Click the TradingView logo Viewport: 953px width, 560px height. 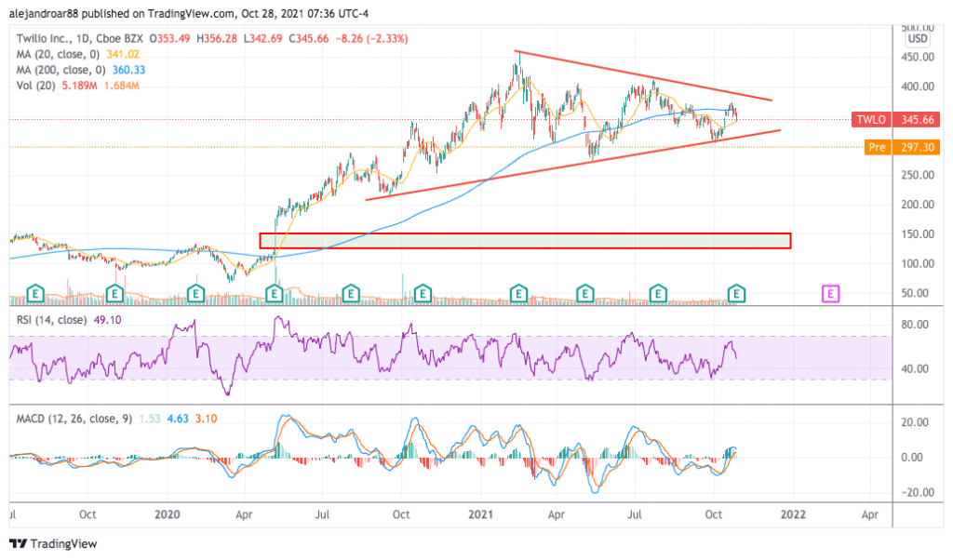click(53, 543)
